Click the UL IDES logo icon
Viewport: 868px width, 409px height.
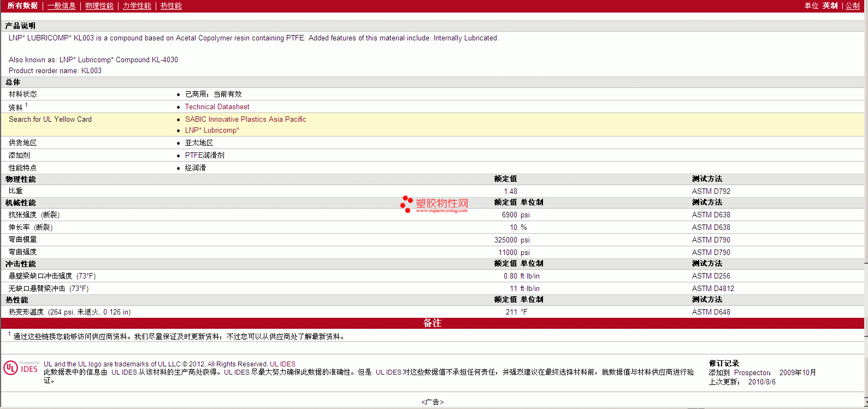click(x=21, y=367)
